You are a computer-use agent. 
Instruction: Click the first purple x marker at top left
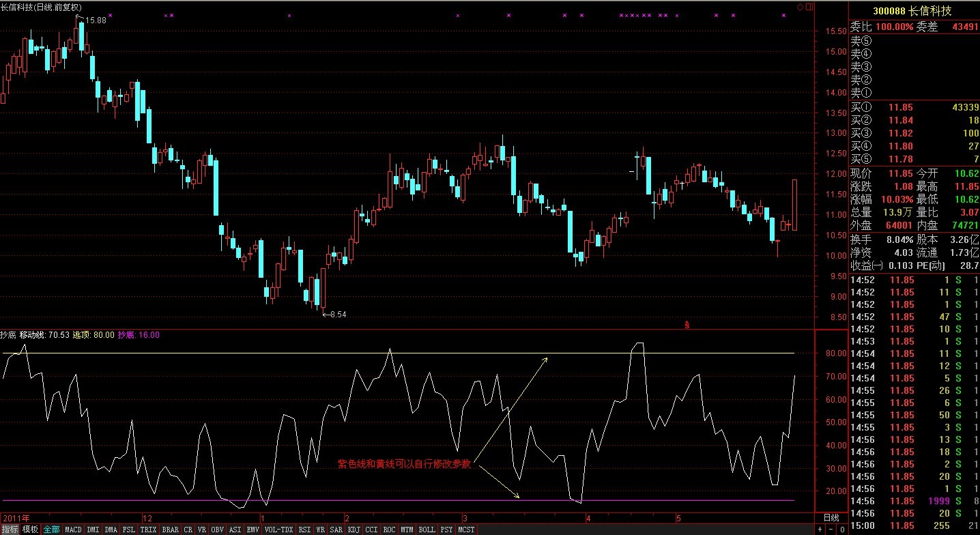pyautogui.click(x=111, y=15)
